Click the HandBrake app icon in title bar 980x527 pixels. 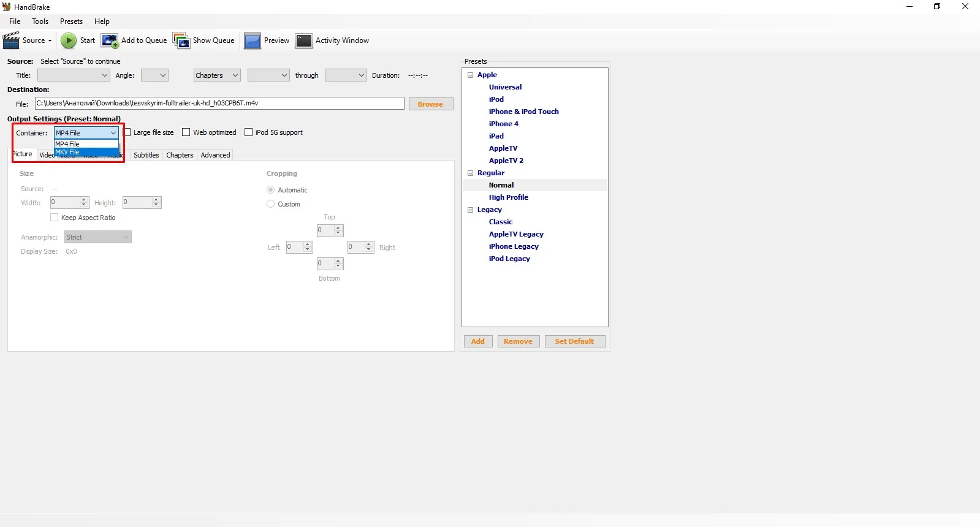tap(7, 7)
